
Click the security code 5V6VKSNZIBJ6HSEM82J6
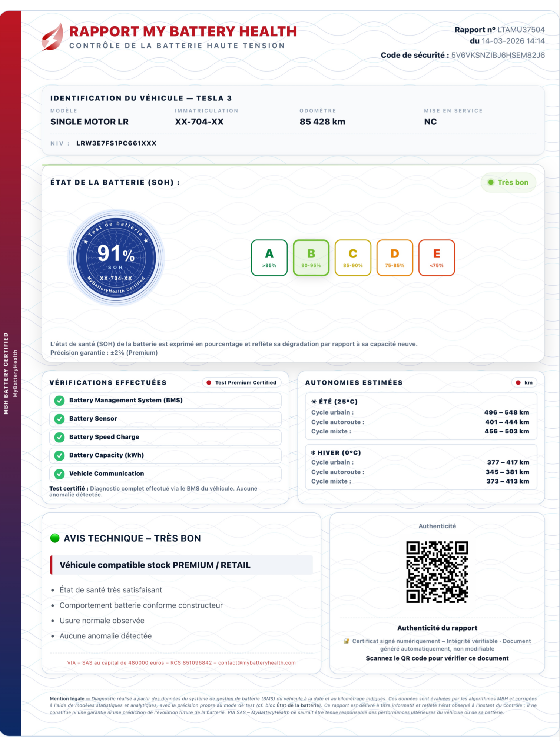point(498,55)
